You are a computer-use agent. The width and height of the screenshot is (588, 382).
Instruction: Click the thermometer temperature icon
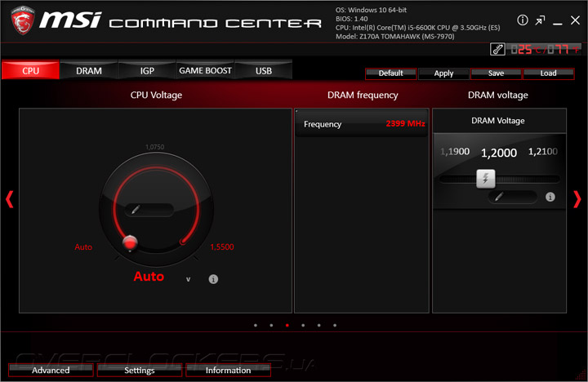click(x=497, y=49)
